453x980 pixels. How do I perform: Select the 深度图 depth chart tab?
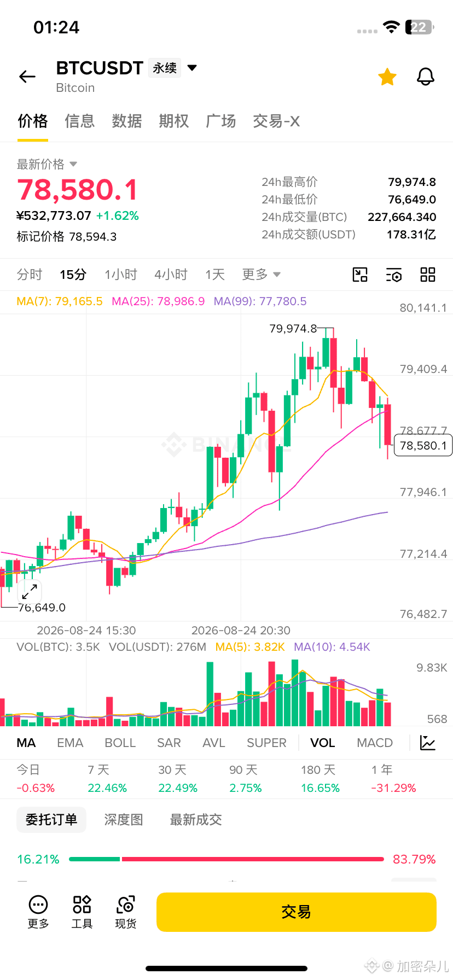click(x=124, y=820)
